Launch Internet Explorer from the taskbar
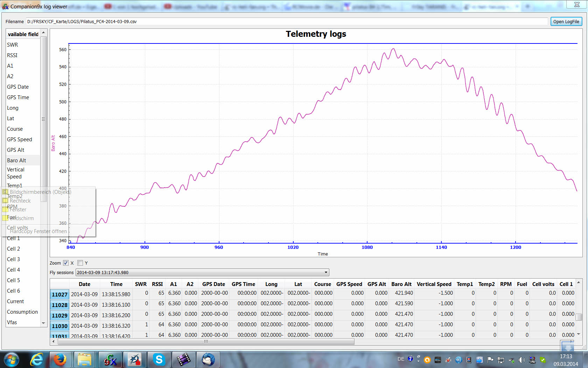The image size is (588, 368). pyautogui.click(x=37, y=360)
